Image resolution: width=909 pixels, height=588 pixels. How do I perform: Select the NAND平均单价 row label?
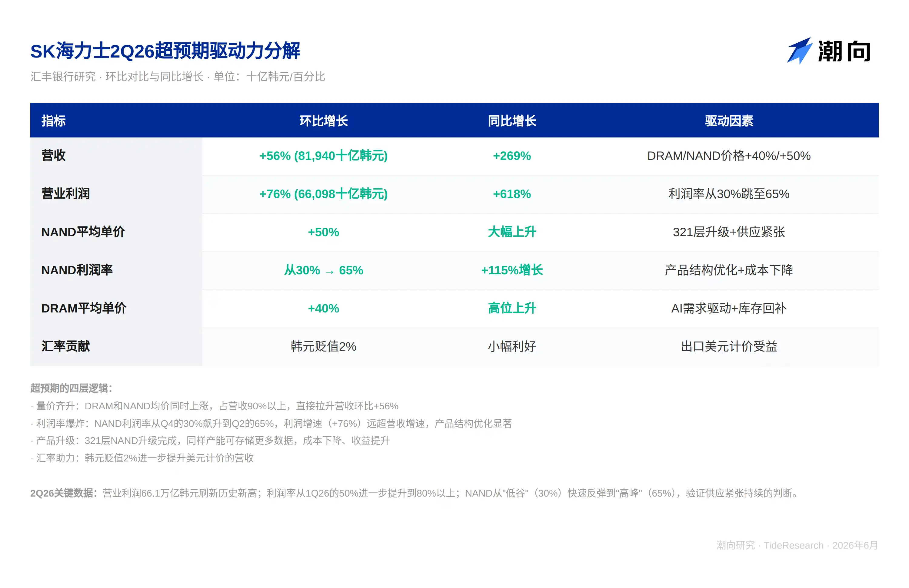83,232
